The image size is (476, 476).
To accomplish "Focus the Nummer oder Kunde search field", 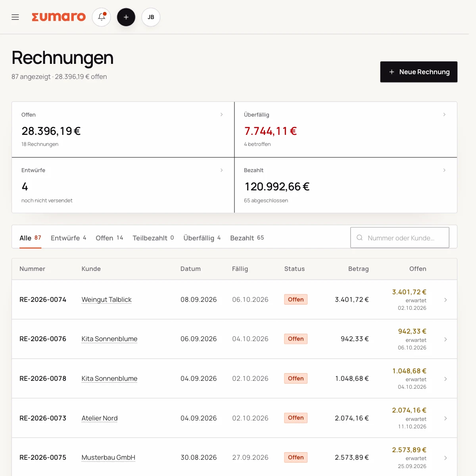I will [x=400, y=238].
